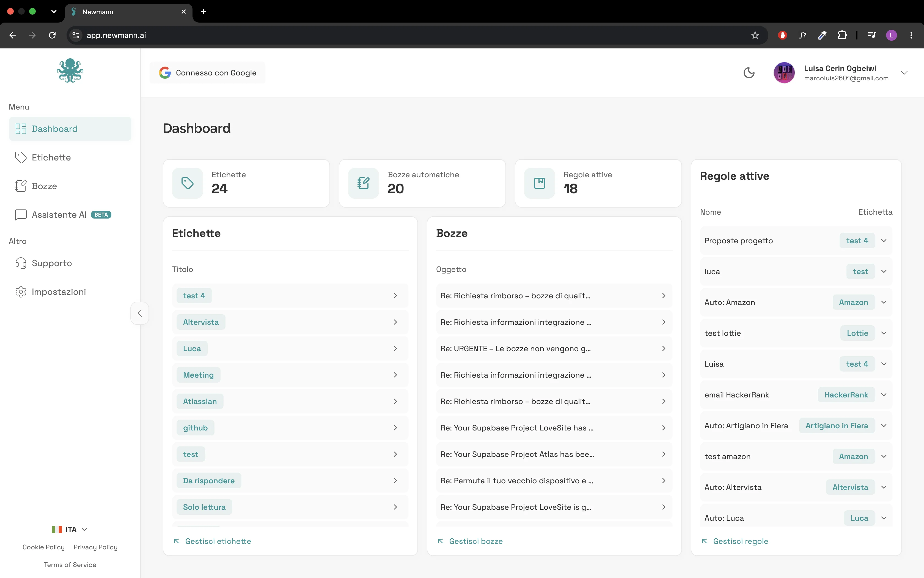The height and width of the screenshot is (578, 924).
Task: Click the Regole attive bookmark icon
Action: pos(540,183)
